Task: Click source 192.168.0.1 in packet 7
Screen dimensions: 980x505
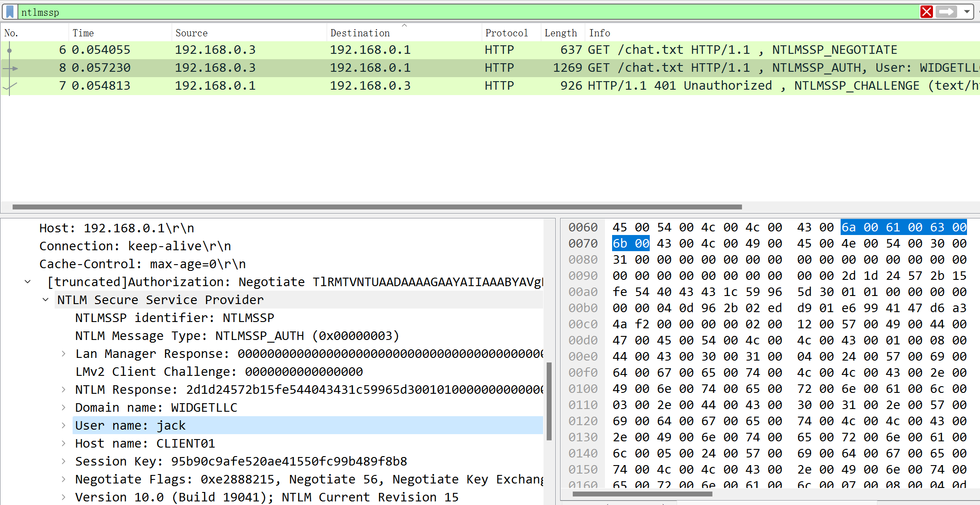Action: [215, 86]
